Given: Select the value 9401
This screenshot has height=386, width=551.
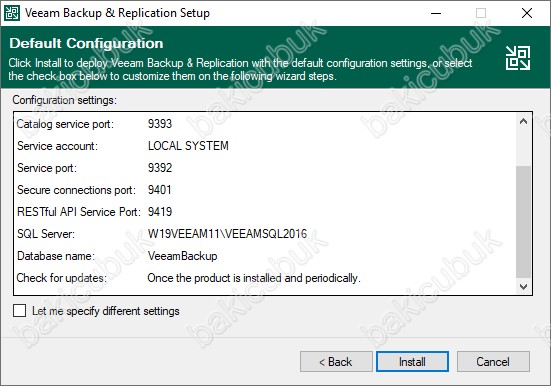Looking at the screenshot, I should pyautogui.click(x=160, y=190).
